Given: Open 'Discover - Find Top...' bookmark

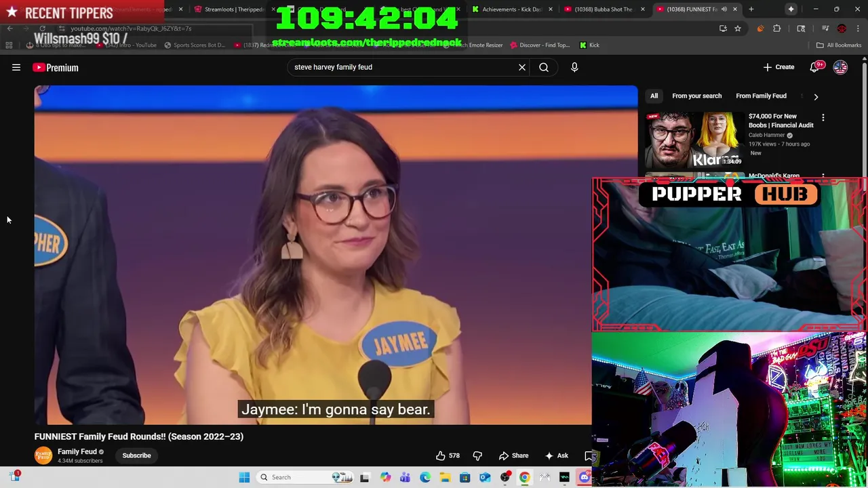Looking at the screenshot, I should pos(540,45).
